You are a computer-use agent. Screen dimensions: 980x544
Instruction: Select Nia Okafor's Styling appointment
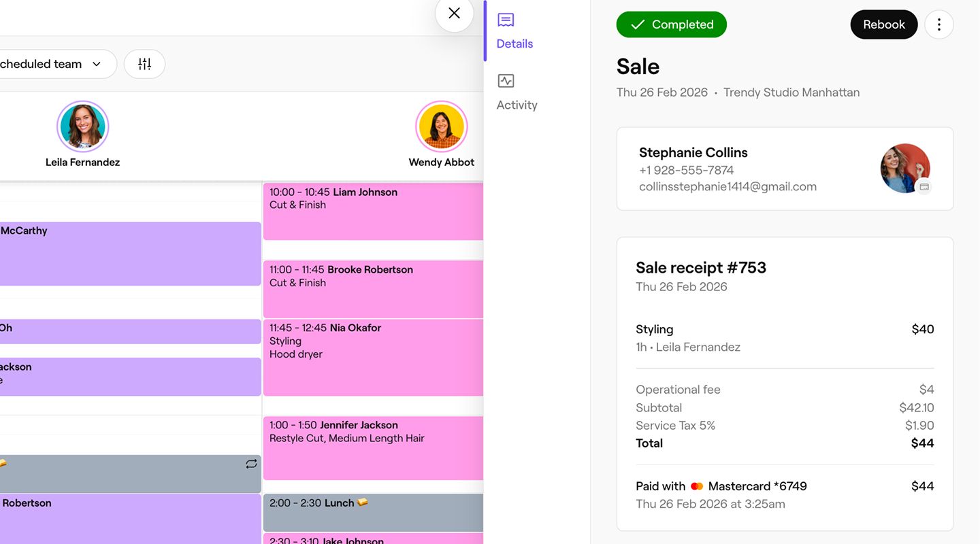click(x=373, y=357)
